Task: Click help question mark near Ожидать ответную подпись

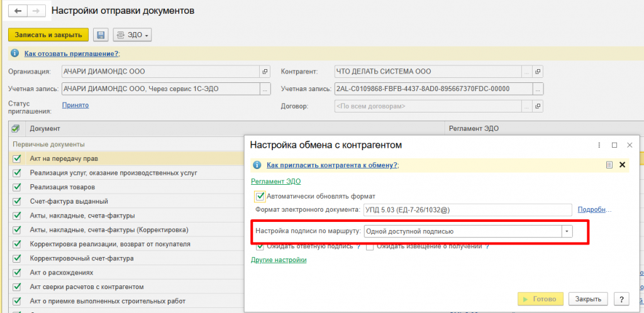Action: pyautogui.click(x=358, y=247)
